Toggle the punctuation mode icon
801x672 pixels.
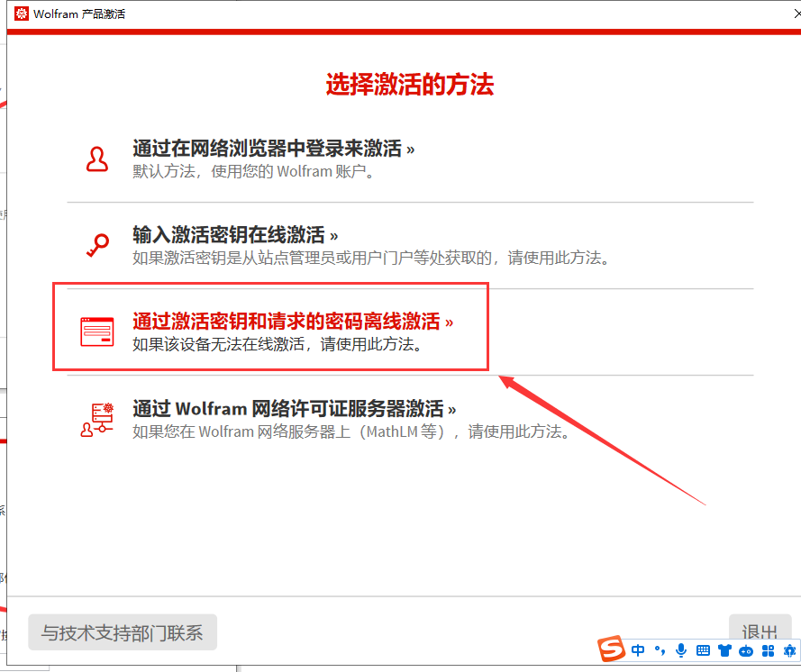tap(660, 650)
